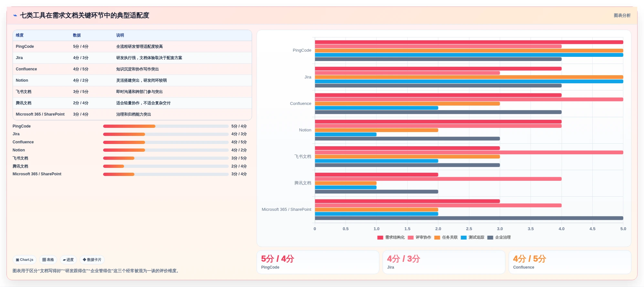Click the Notion progress bar

coord(166,150)
